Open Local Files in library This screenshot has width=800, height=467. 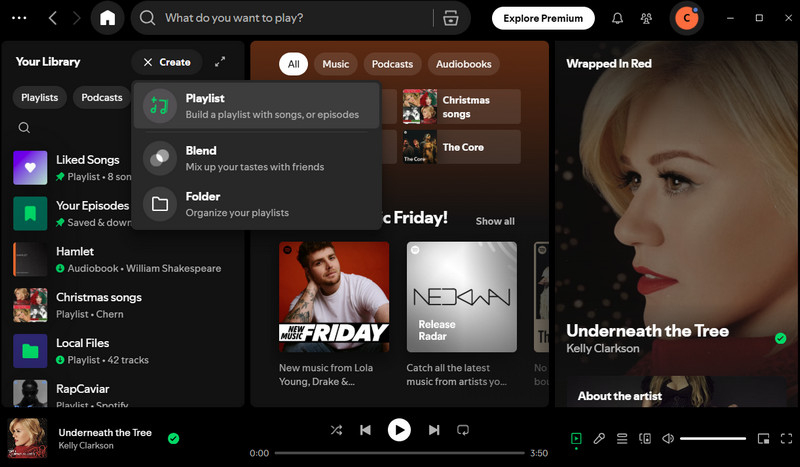[122, 351]
